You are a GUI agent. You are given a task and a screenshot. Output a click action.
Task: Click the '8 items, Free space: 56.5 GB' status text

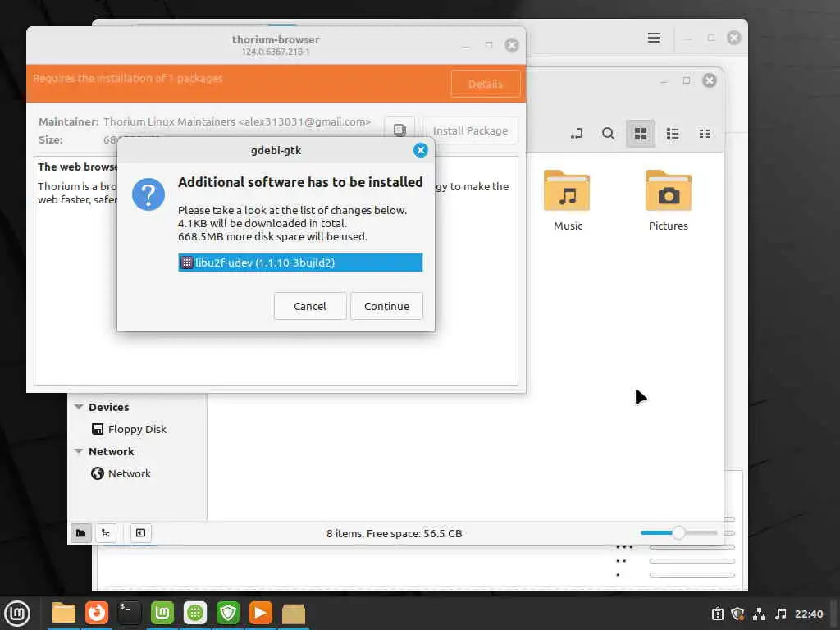click(395, 533)
